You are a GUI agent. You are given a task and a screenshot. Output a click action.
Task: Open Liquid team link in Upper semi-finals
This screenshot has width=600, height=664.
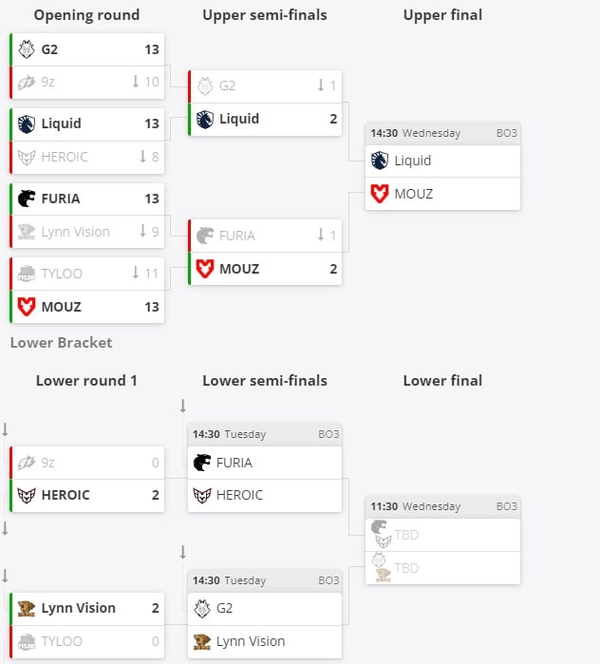239,119
